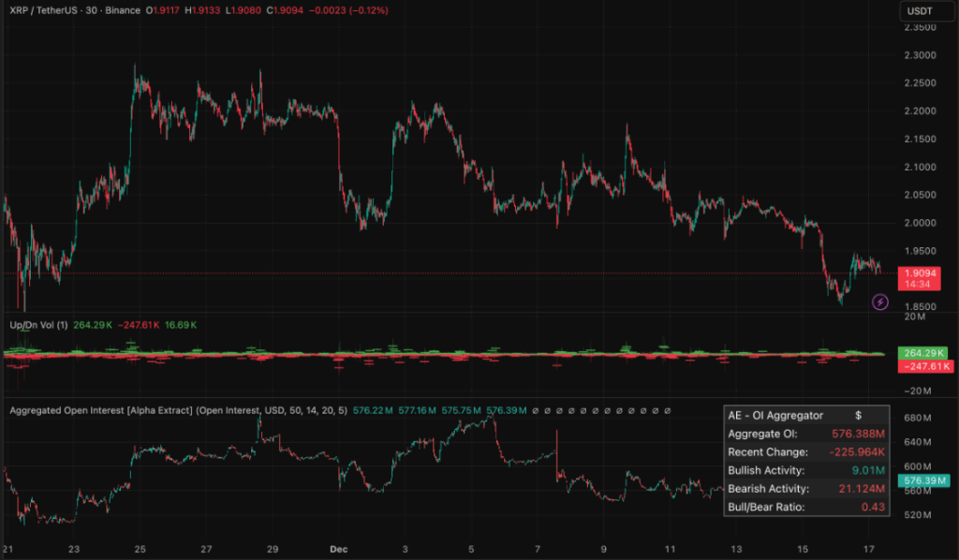This screenshot has height=560, width=959.
Task: Click the 520M open interest axis level
Action: [918, 515]
